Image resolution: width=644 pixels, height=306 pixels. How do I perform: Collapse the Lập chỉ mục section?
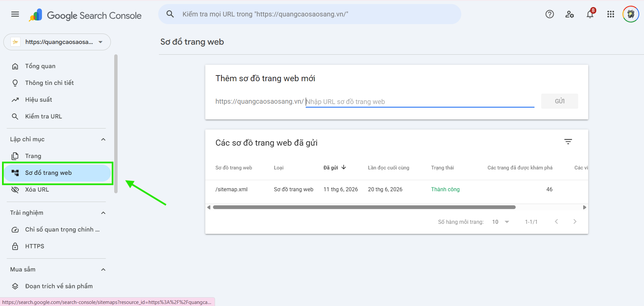[103, 139]
